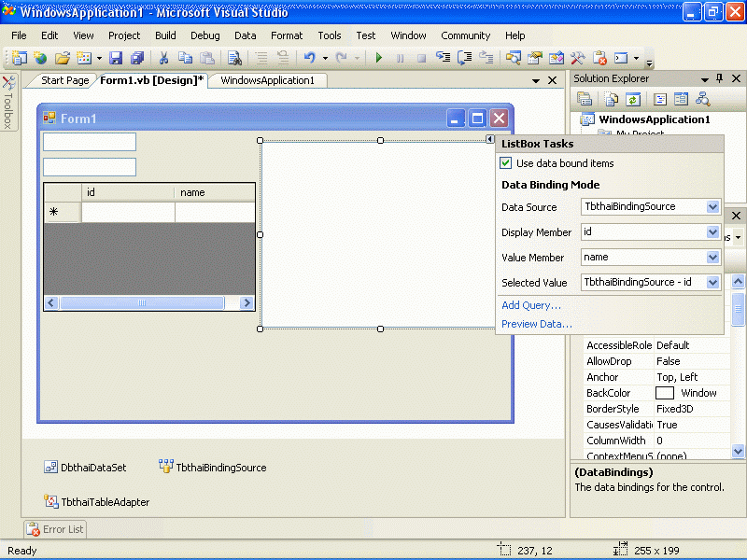
Task: Select the TbthaiBindingSource component
Action: pos(213,468)
